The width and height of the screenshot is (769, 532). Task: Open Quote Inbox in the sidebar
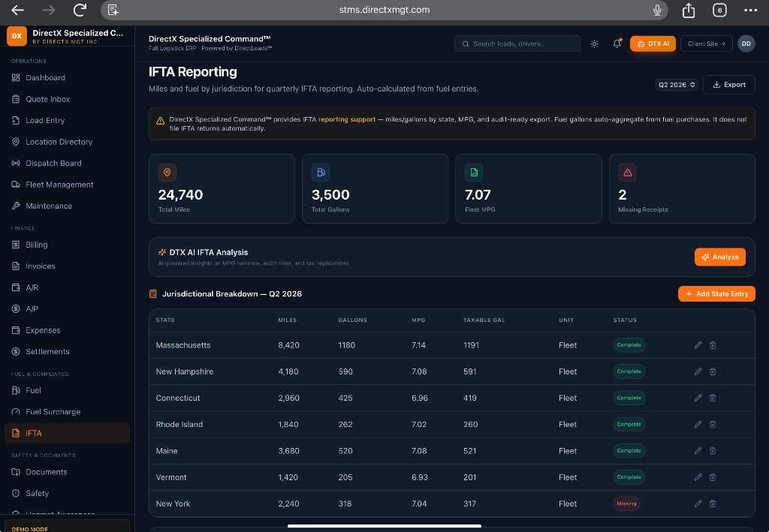67,99
